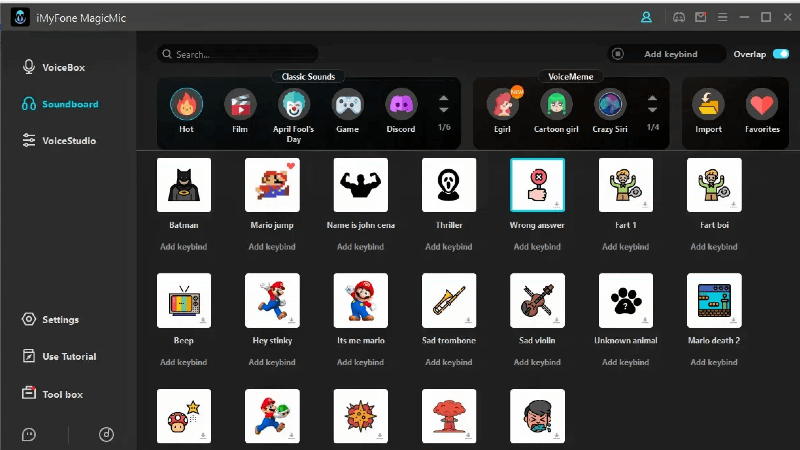
Task: Open the Tool box
Action: click(x=52, y=394)
